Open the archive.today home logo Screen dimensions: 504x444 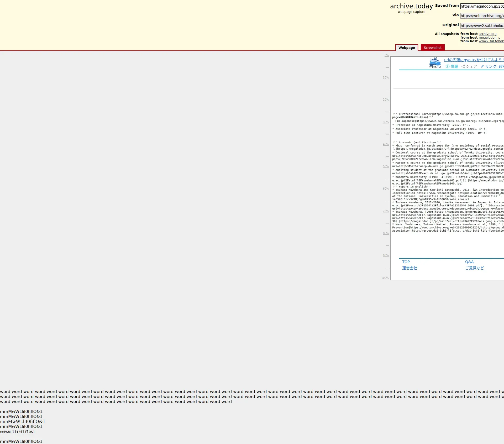tap(411, 6)
